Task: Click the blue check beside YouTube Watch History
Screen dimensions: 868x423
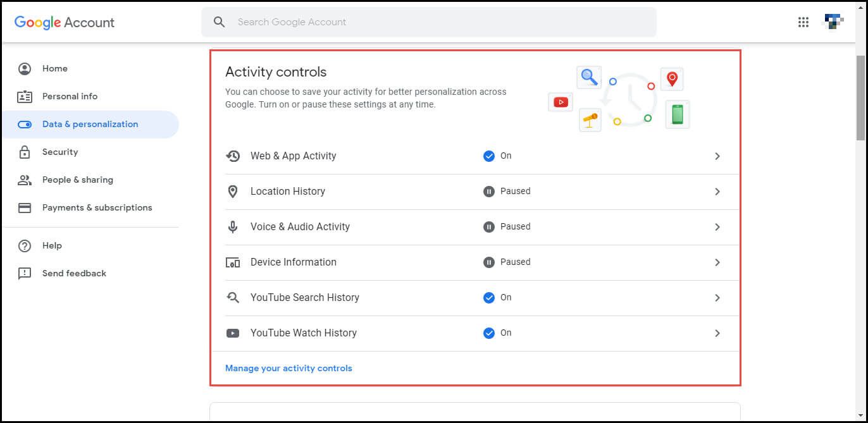Action: (x=488, y=333)
